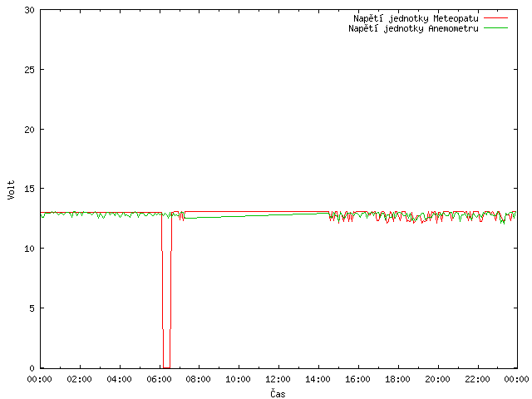The width and height of the screenshot is (532, 399).
Task: Click x-axis time label 04:00
Action: (x=119, y=379)
